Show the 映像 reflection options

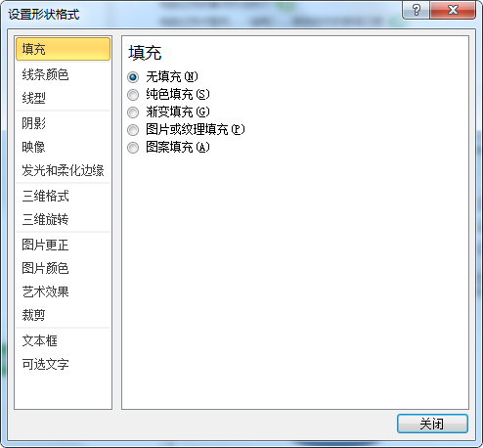pos(63,147)
